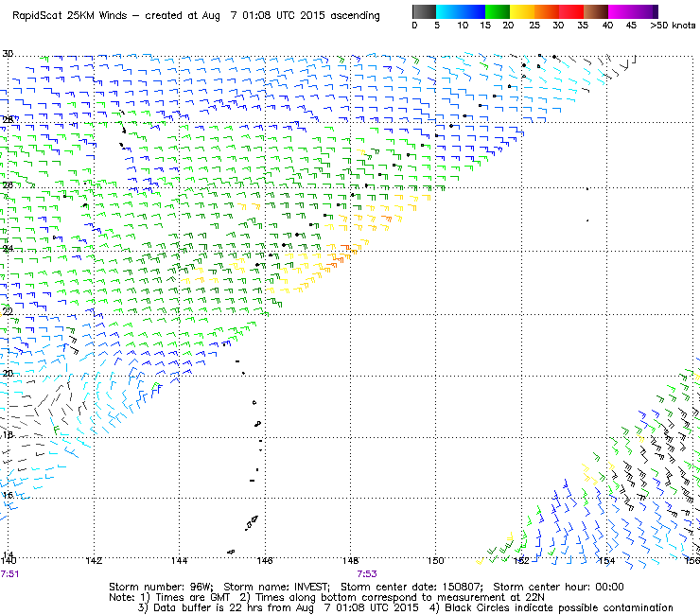Click the '>50 knots' legend label

[x=673, y=26]
